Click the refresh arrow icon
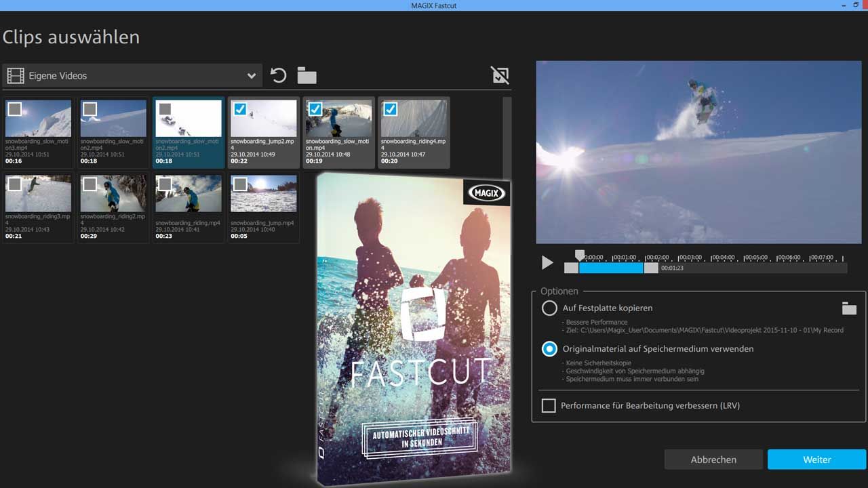The height and width of the screenshot is (488, 868). pyautogui.click(x=278, y=75)
